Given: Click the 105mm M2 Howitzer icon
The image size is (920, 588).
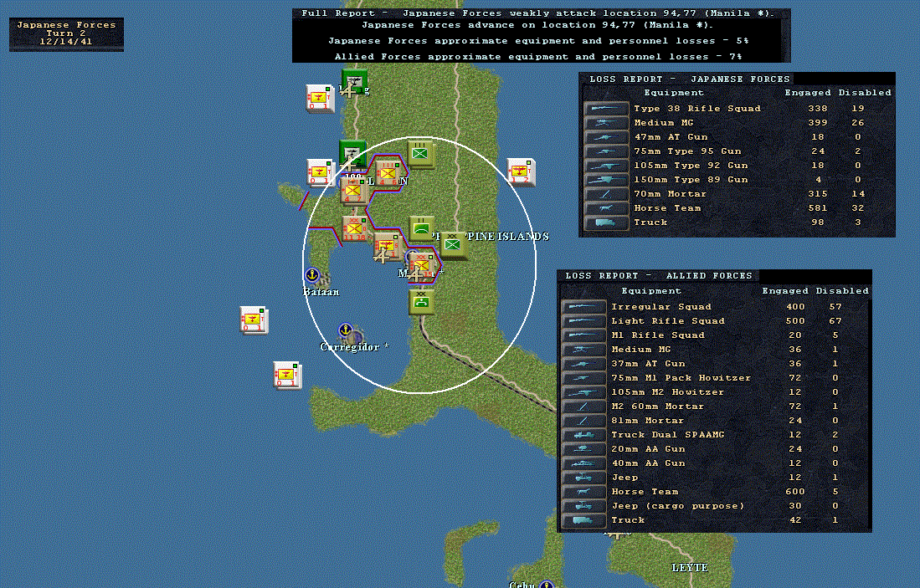Looking at the screenshot, I should [x=583, y=392].
